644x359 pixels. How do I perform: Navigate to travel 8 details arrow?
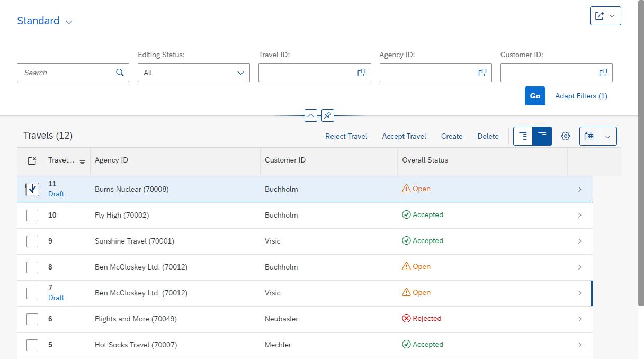580,267
